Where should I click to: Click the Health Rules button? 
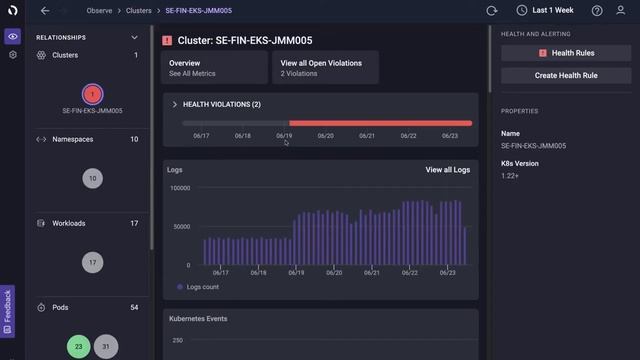566,53
